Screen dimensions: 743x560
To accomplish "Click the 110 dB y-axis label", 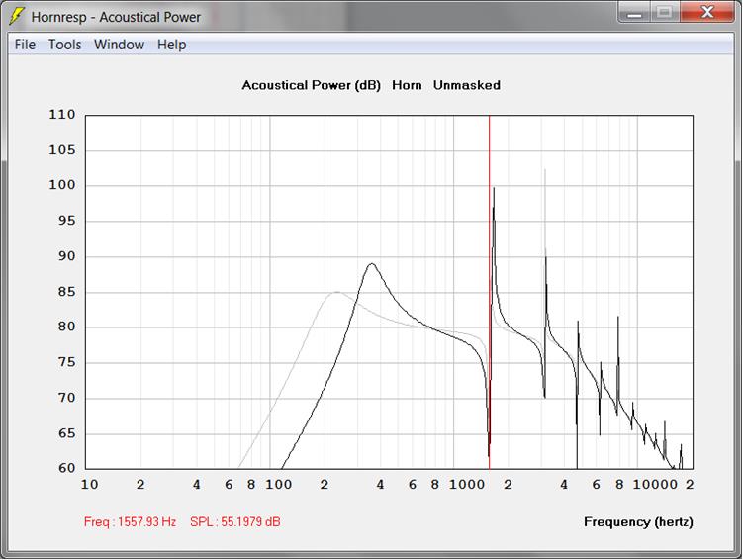I will coord(62,114).
